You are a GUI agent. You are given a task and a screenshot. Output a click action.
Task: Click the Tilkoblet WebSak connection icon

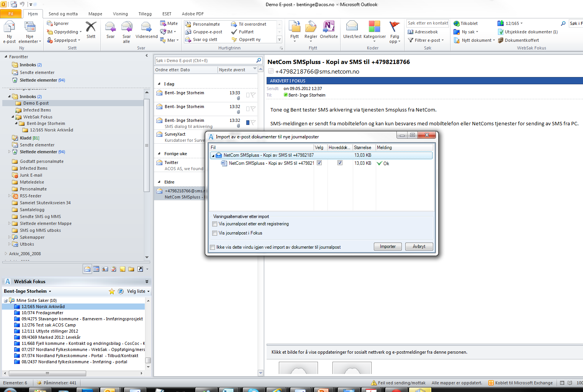pos(466,23)
